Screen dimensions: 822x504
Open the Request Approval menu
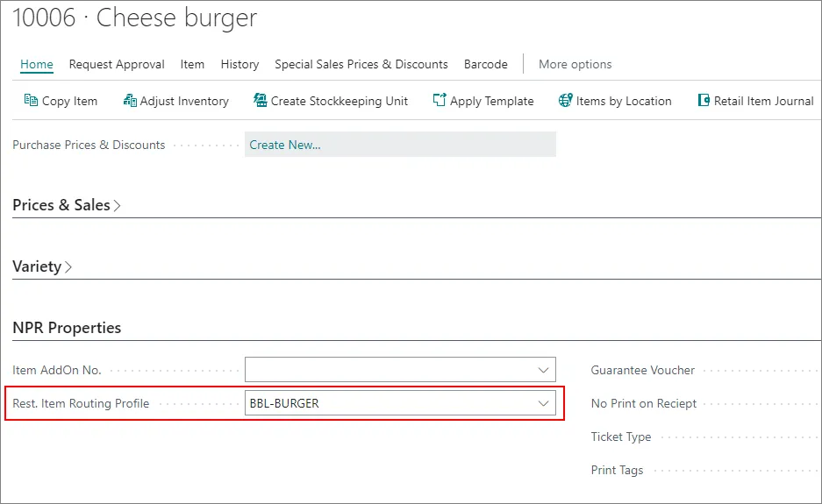117,65
